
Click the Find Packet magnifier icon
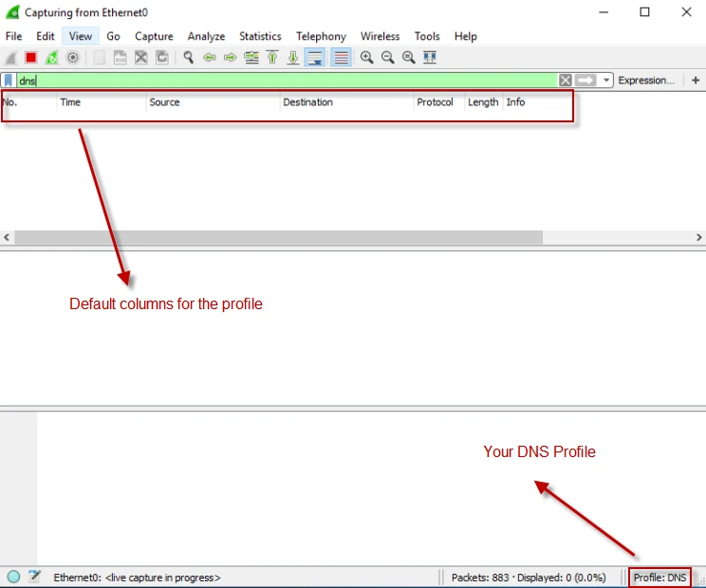(188, 58)
